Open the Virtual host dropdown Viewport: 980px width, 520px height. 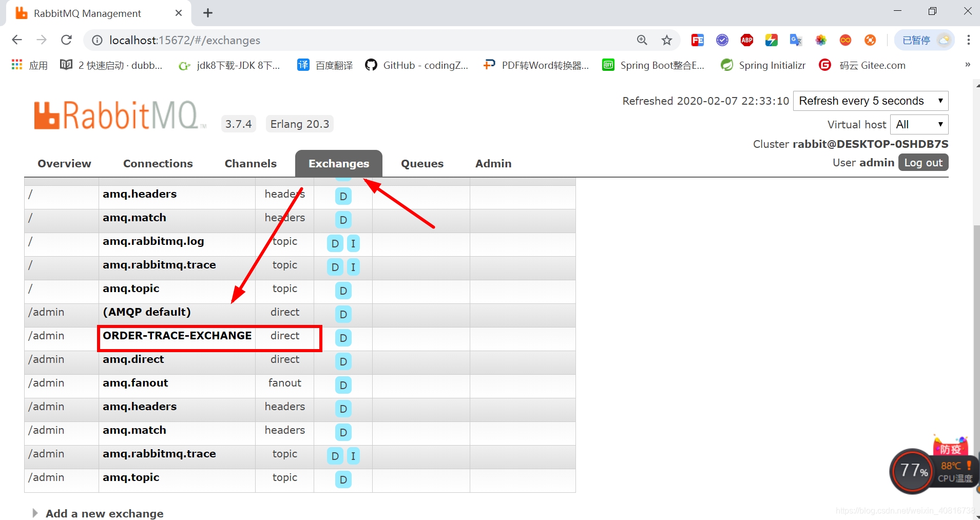919,124
